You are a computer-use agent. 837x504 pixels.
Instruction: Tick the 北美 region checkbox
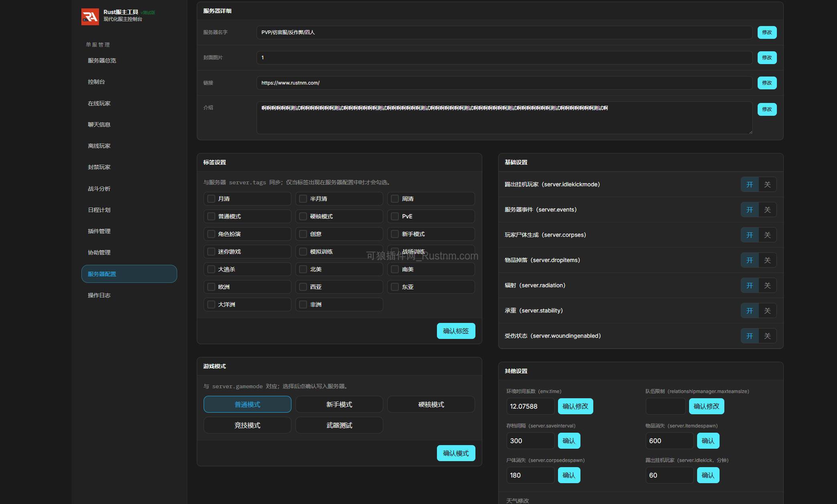pos(303,269)
